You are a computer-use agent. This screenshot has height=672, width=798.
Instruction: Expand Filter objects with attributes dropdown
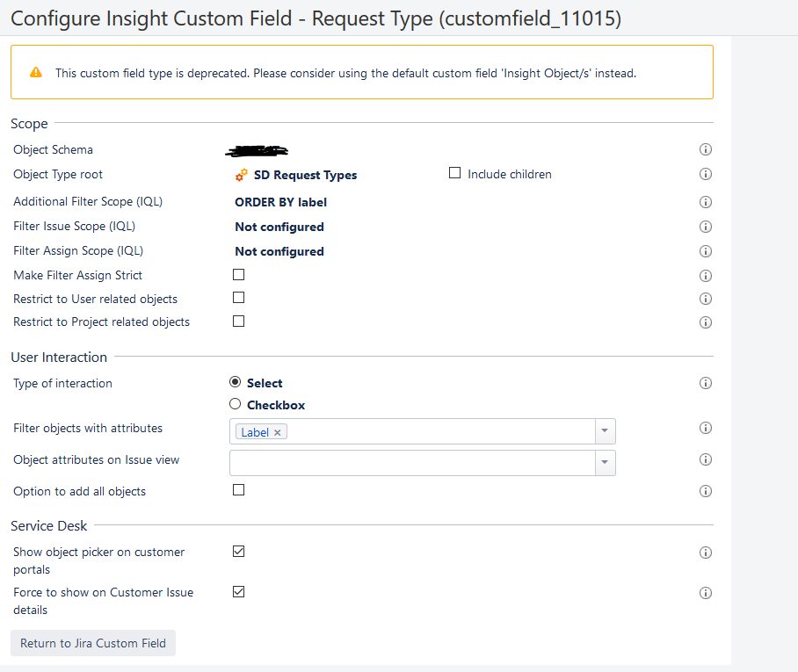point(606,431)
